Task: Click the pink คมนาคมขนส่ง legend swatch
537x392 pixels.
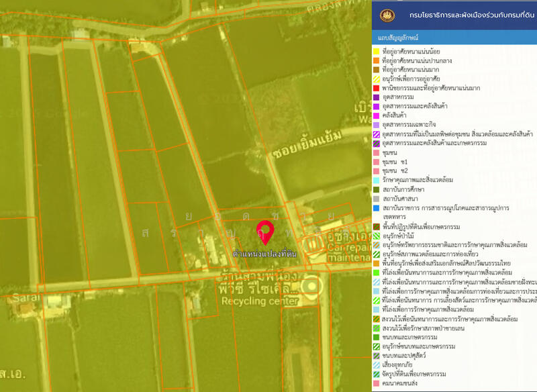Action: (376, 383)
